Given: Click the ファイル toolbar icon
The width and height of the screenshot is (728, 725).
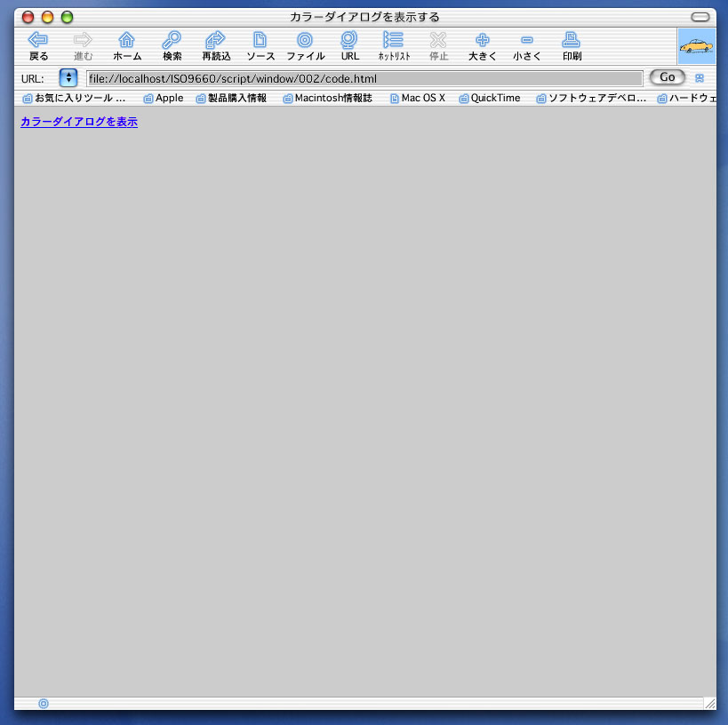Looking at the screenshot, I should tap(305, 46).
